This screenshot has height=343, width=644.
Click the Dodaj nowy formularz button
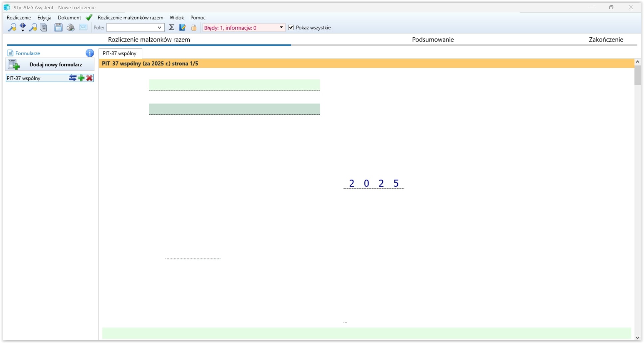50,64
